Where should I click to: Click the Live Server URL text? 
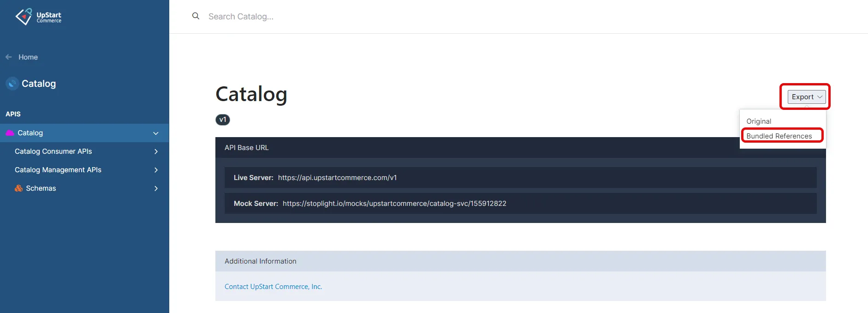(x=337, y=178)
